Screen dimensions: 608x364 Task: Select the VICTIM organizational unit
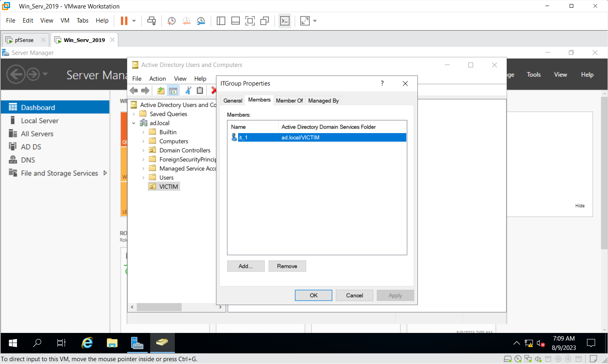coord(168,187)
